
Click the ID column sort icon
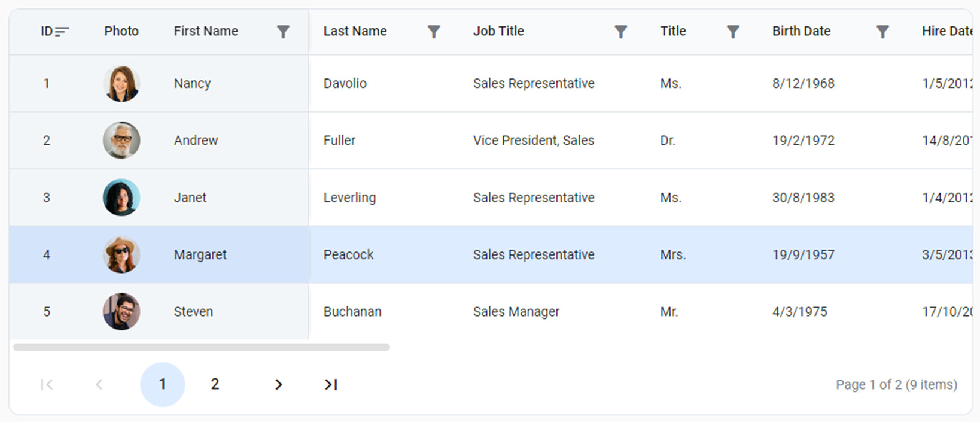(x=62, y=32)
